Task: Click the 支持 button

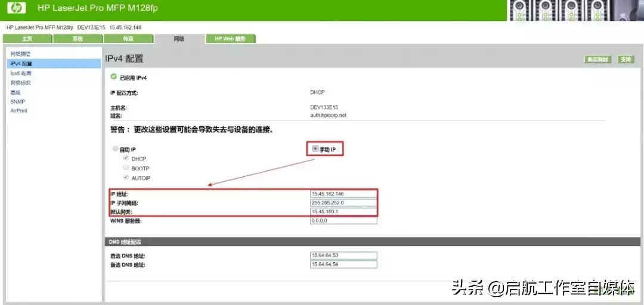Action: tap(625, 60)
